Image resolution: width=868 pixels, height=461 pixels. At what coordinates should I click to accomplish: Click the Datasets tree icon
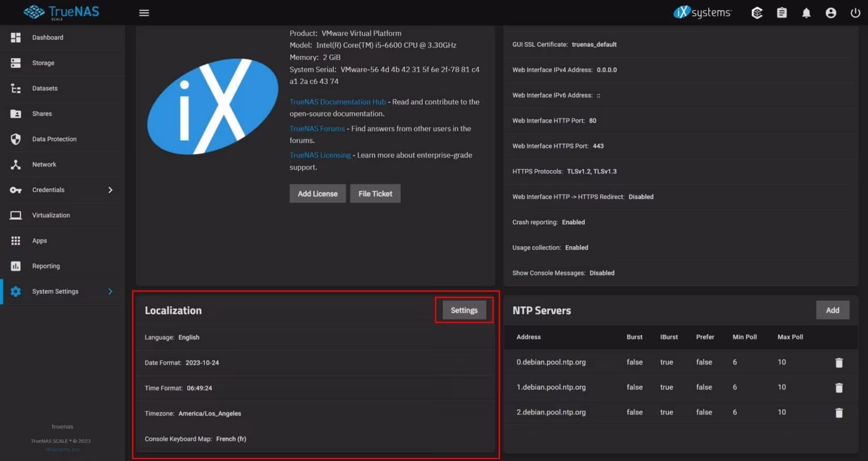[x=16, y=88]
